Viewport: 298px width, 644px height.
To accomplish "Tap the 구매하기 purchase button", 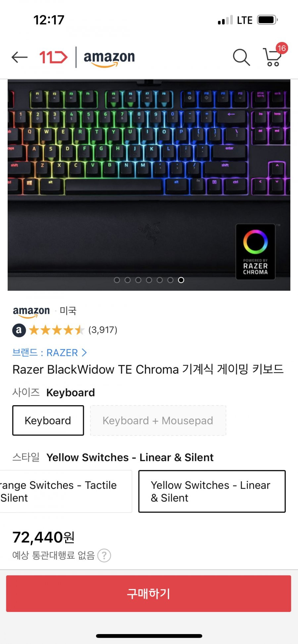I will point(149,593).
